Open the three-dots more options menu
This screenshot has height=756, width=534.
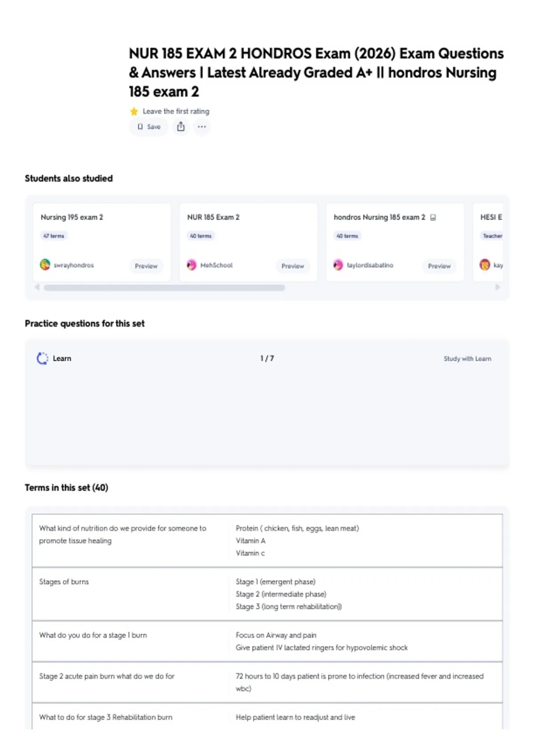pyautogui.click(x=202, y=127)
